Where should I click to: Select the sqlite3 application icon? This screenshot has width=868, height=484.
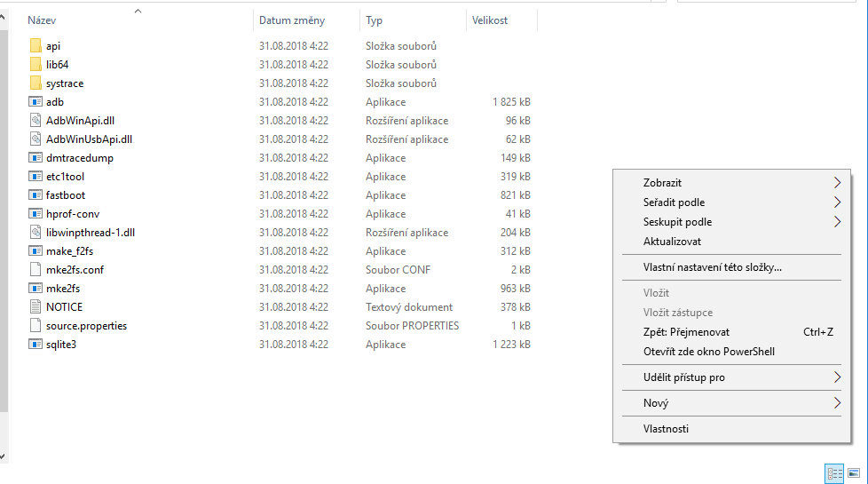click(x=36, y=345)
